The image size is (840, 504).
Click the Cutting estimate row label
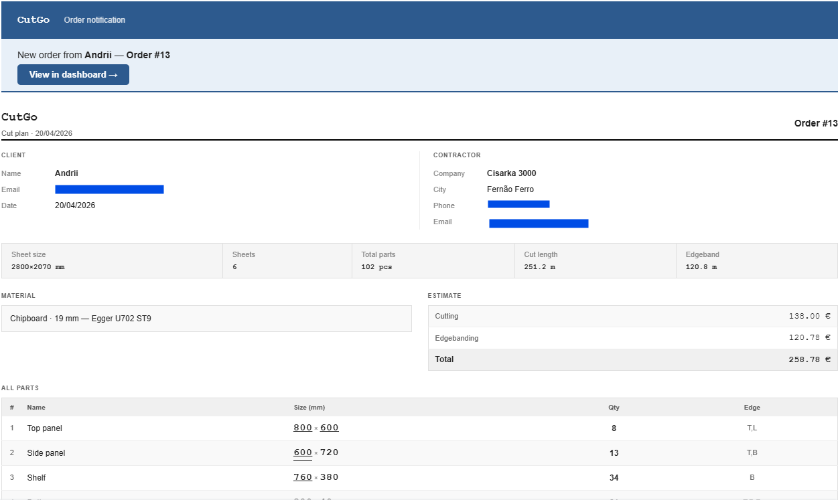447,316
